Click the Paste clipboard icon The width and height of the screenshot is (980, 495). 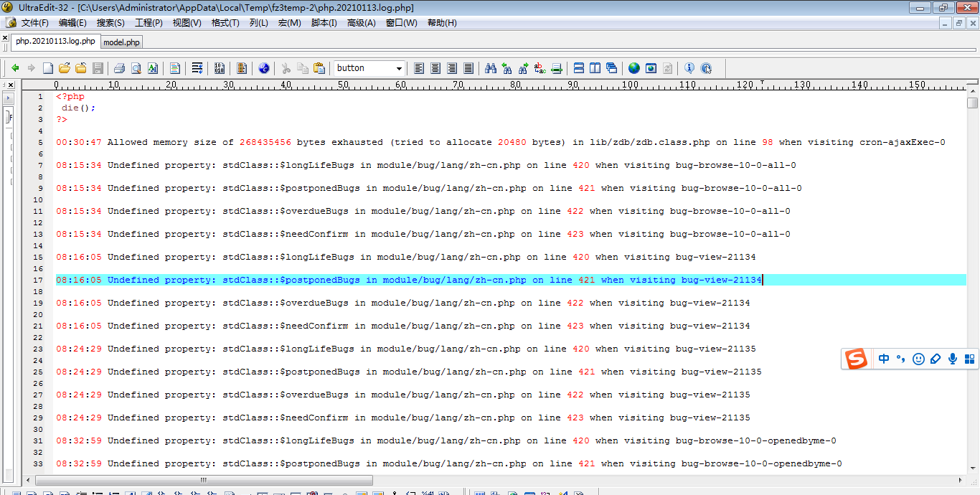(x=319, y=68)
